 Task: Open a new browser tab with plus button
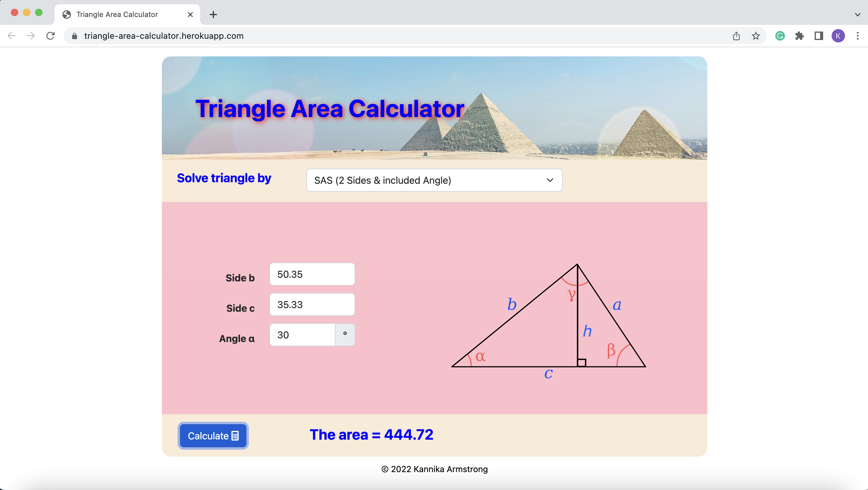213,15
